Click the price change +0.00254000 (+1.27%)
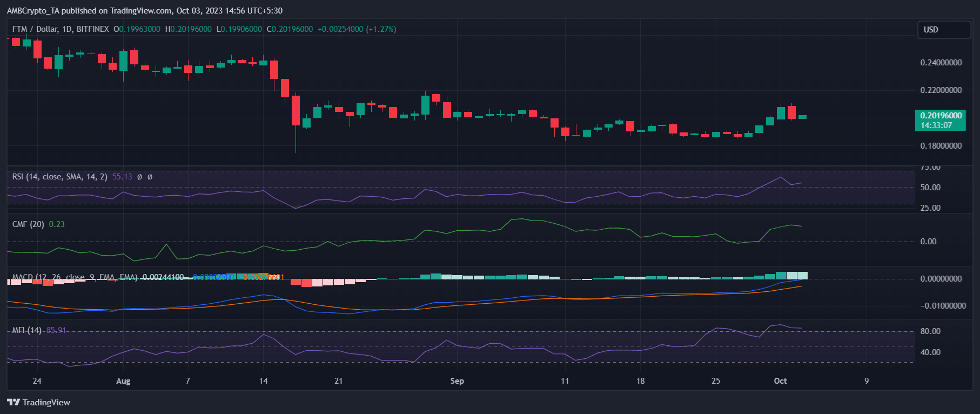980x414 pixels. (357, 29)
